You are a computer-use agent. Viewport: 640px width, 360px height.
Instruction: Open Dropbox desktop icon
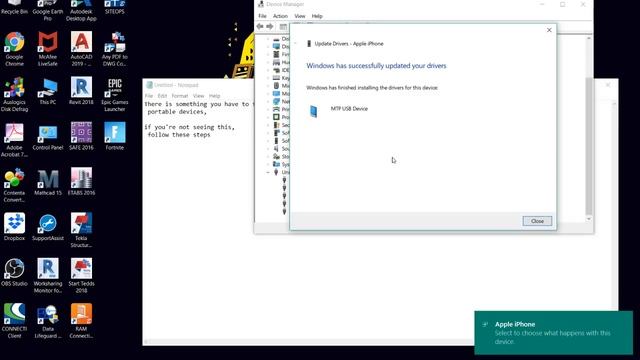click(x=14, y=227)
